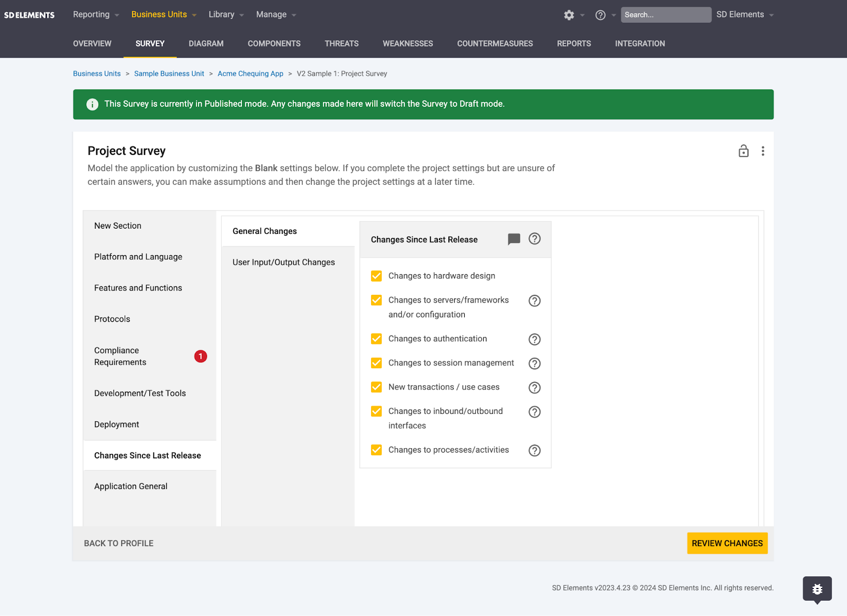Select Application General section
The image size is (847, 616).
(x=150, y=486)
